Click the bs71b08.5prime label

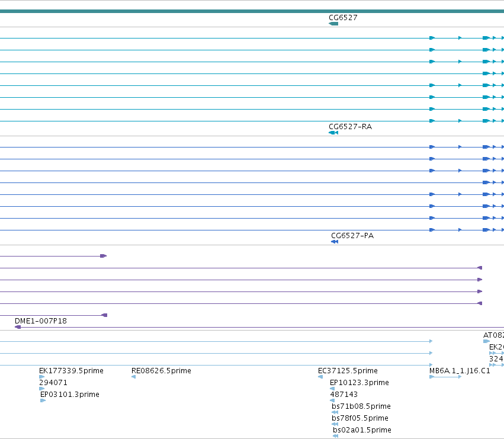[x=361, y=406]
